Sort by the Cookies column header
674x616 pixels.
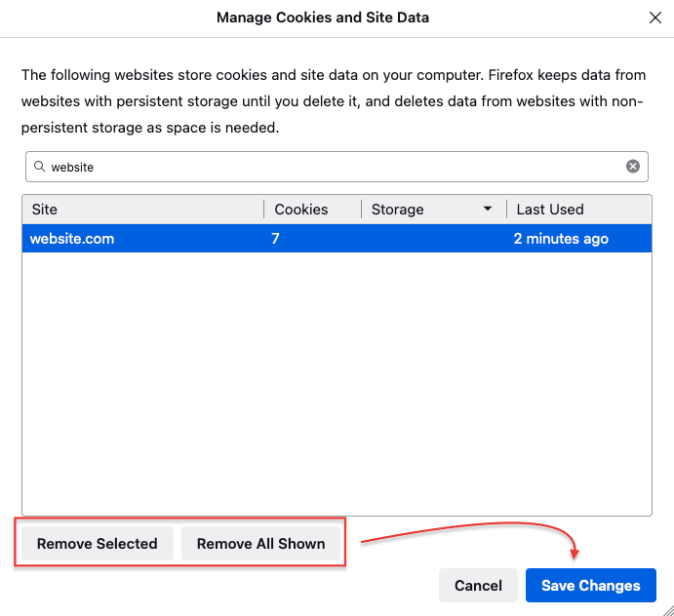pos(312,210)
